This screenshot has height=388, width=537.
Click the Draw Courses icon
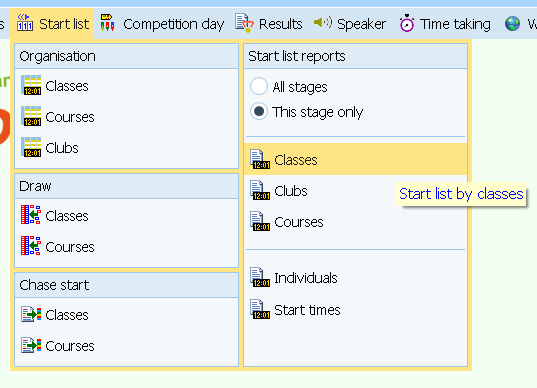(x=31, y=246)
